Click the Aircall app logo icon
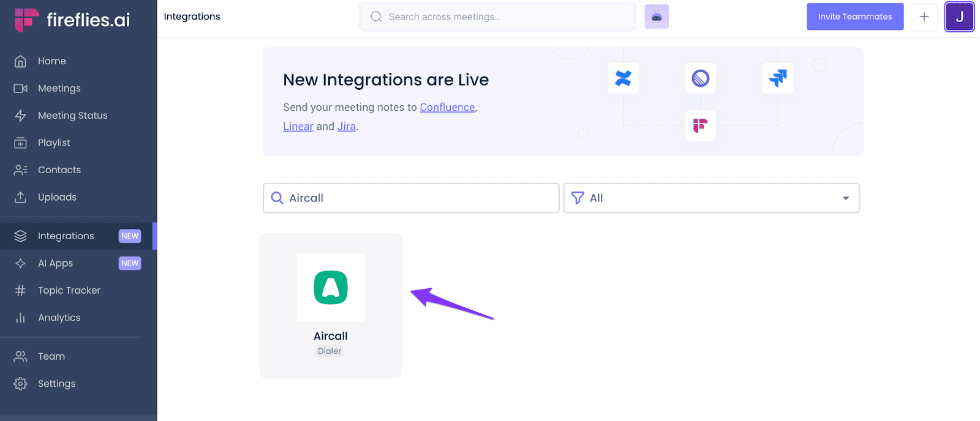Screen dimensions: 980x421 tap(331, 288)
